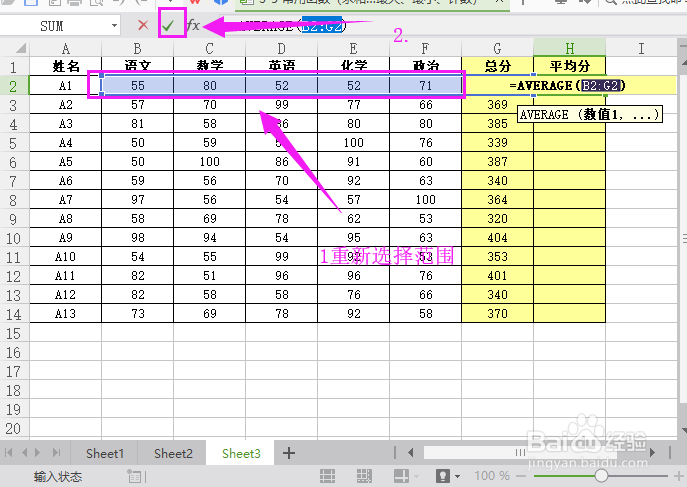Open the Name Box dropdown arrow

tap(114, 25)
